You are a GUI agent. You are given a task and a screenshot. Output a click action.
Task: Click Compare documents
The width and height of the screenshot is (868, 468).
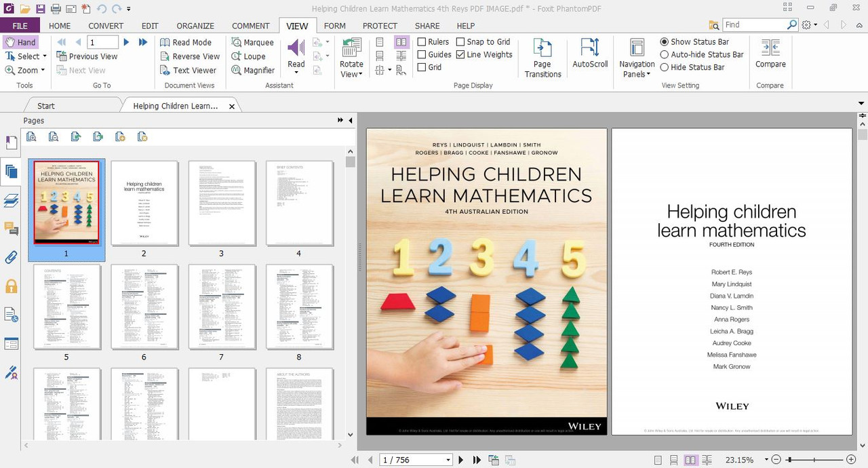[x=770, y=54]
